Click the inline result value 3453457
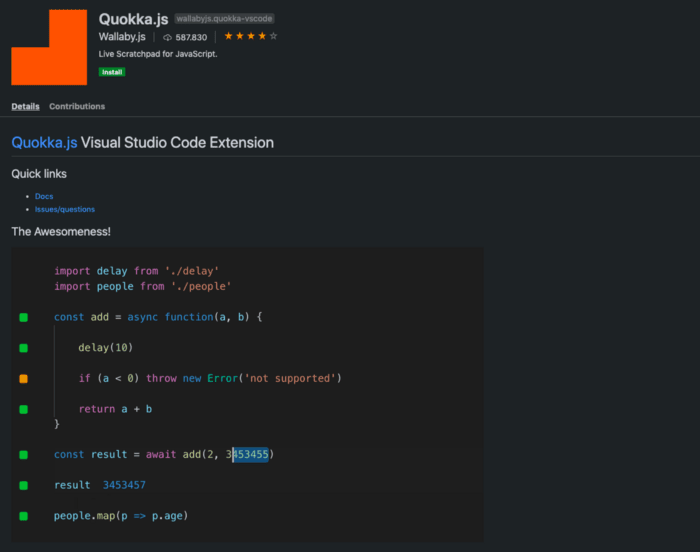 coord(124,485)
